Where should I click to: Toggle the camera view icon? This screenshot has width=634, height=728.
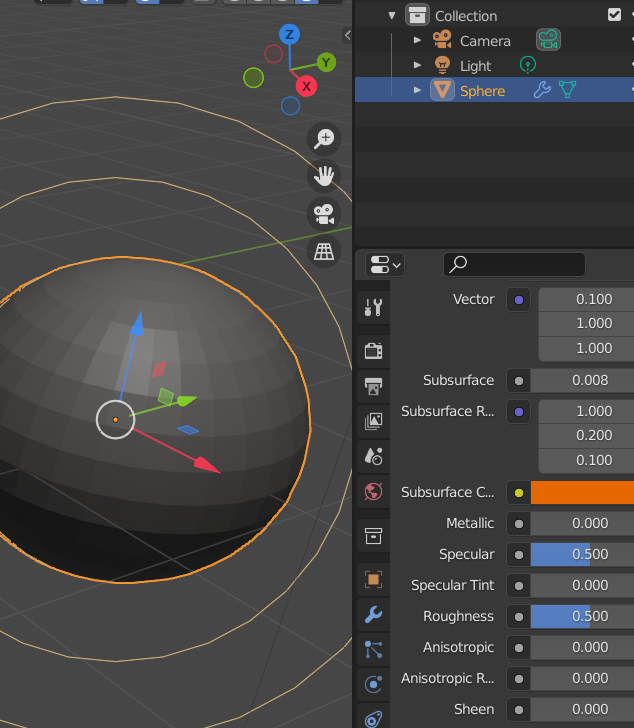(x=324, y=214)
